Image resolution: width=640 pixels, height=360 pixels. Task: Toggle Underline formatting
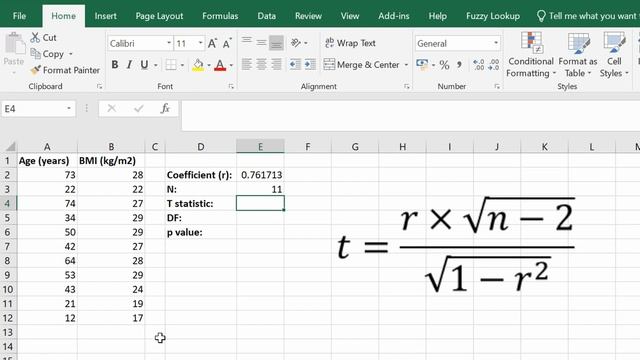[144, 64]
